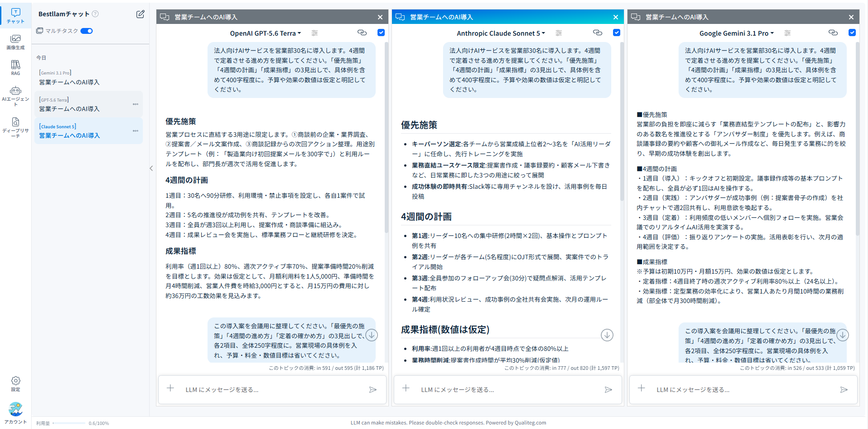The height and width of the screenshot is (429, 868).
Task: Uncheck the Gemini 3.1 Pro panel checkbox
Action: [x=852, y=33]
